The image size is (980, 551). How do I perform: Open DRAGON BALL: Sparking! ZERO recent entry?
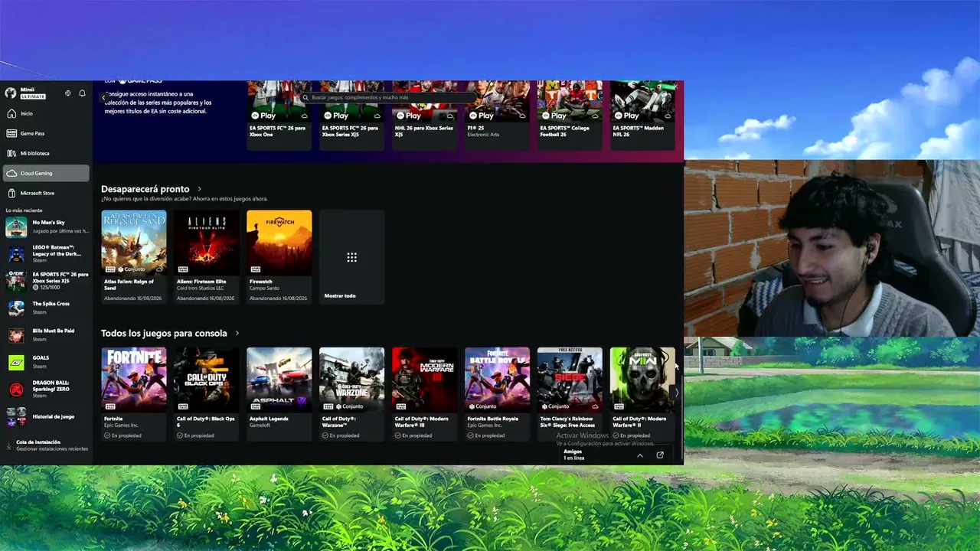(x=46, y=390)
